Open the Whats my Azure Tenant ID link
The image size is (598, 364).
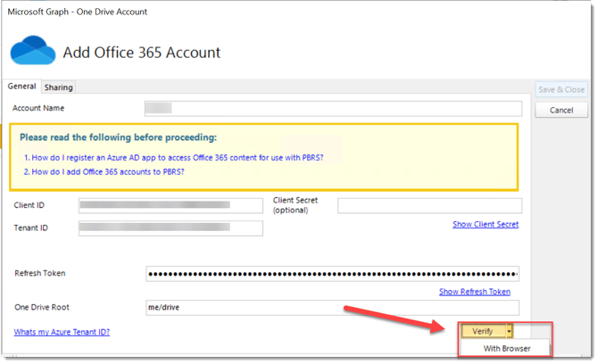tap(62, 332)
